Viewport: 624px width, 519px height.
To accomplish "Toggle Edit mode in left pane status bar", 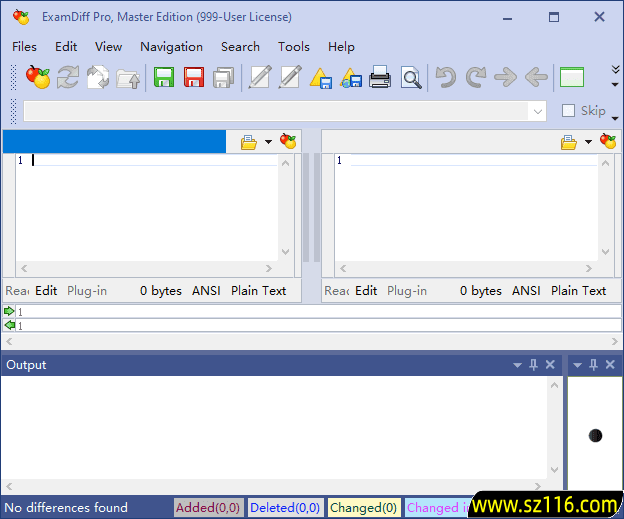I will 46,291.
